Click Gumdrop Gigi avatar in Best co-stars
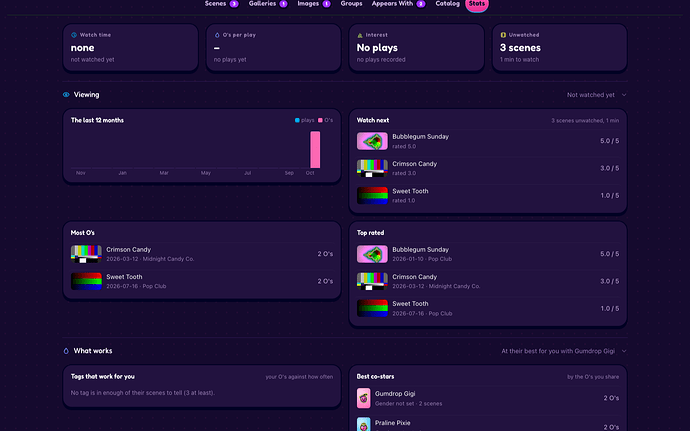This screenshot has height=431, width=690. point(363,398)
